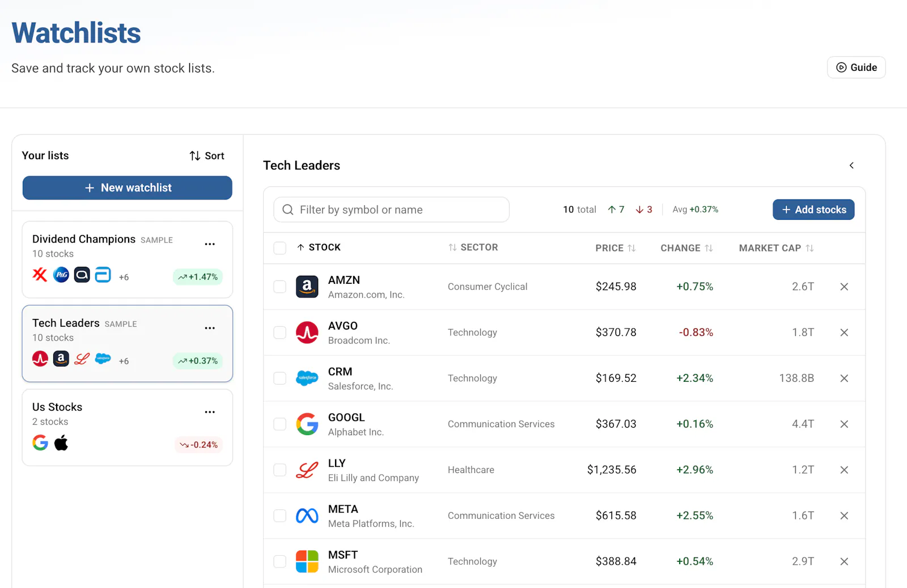Open Microsoft Corporation name
This screenshot has width=907, height=588.
(375, 569)
